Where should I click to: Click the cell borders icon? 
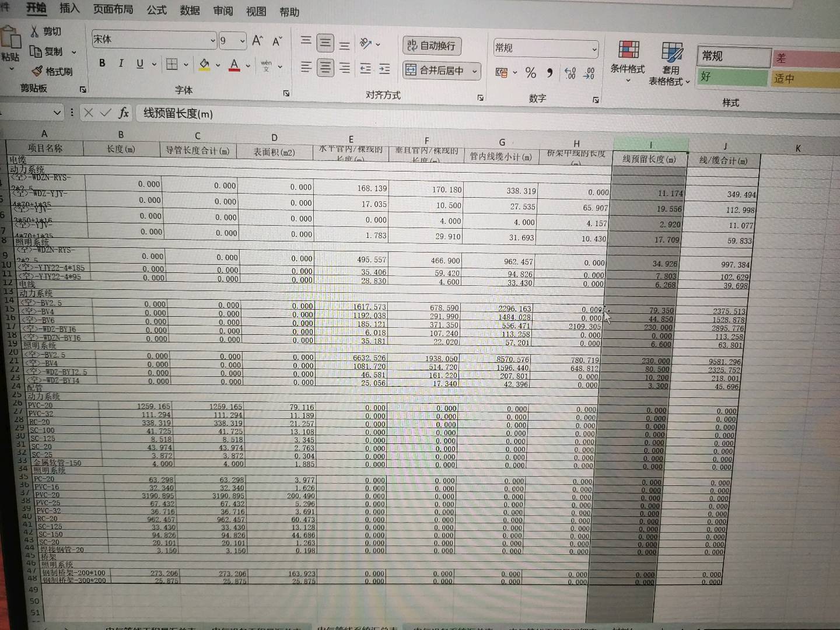pos(172,64)
